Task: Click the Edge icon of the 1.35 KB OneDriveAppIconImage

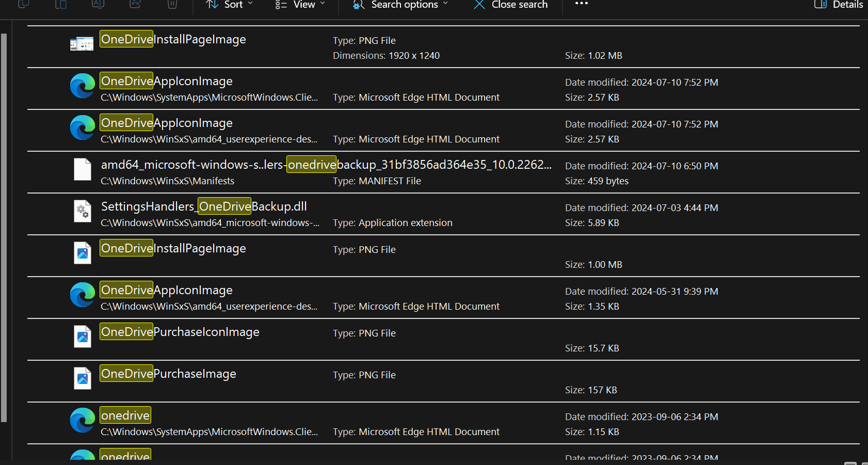Action: click(83, 295)
